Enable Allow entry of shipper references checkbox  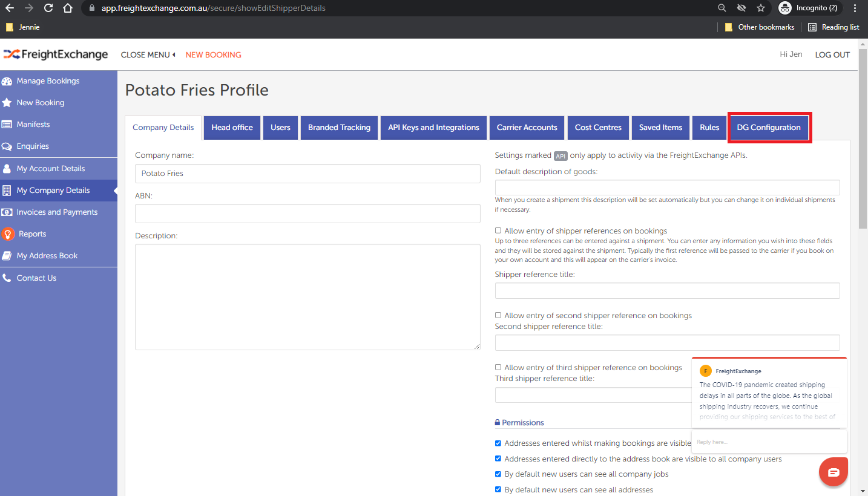click(x=498, y=230)
